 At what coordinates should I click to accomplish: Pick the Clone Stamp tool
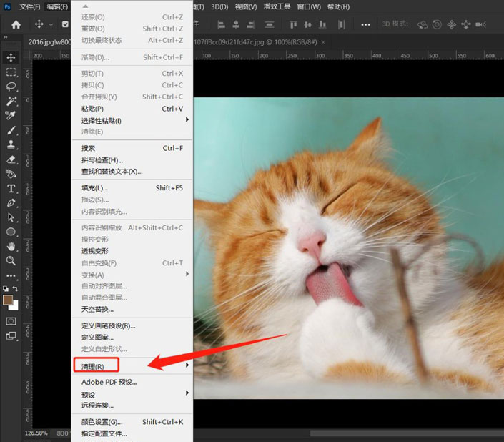(11, 145)
